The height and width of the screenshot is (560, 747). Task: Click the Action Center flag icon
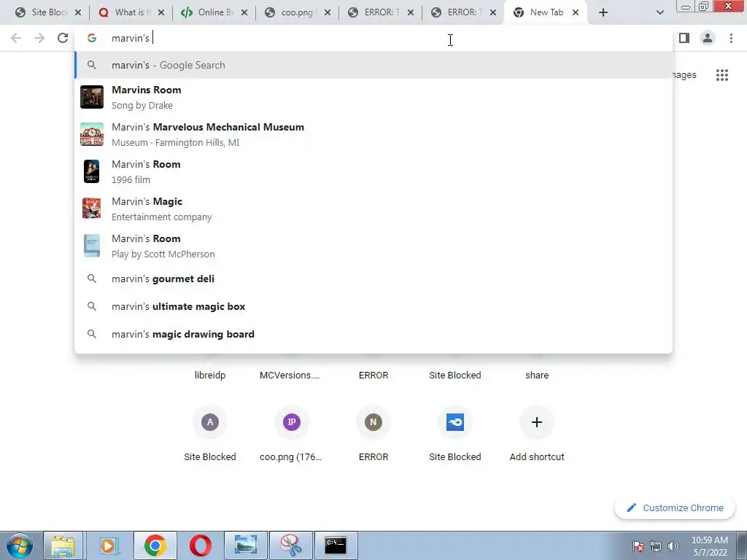click(x=638, y=546)
